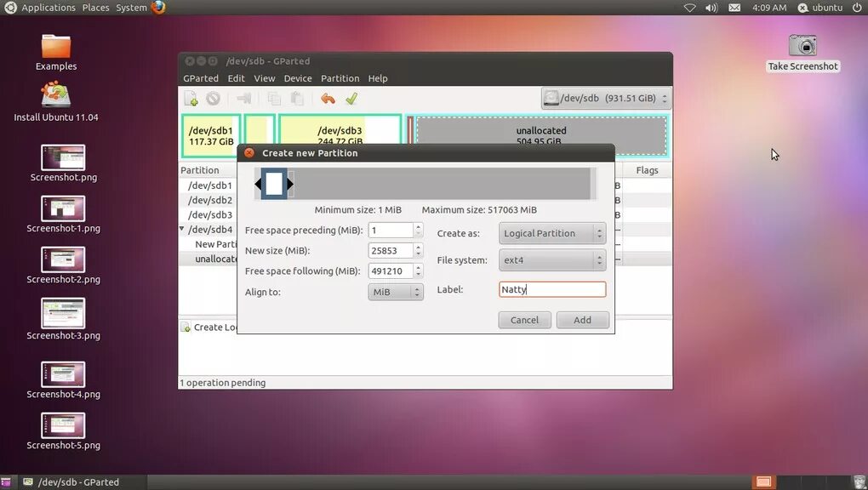The width and height of the screenshot is (868, 490).
Task: Click the Label field containing Natty
Action: coord(552,289)
